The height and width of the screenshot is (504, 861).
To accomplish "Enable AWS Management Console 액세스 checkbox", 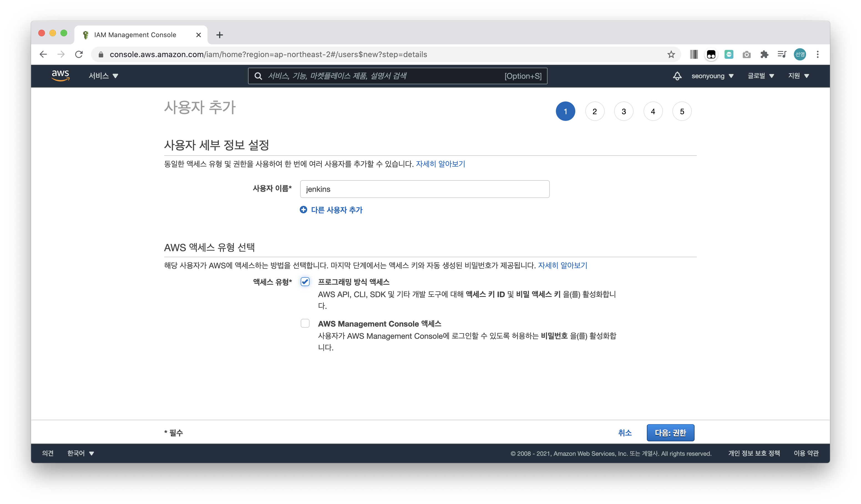I will click(x=305, y=323).
